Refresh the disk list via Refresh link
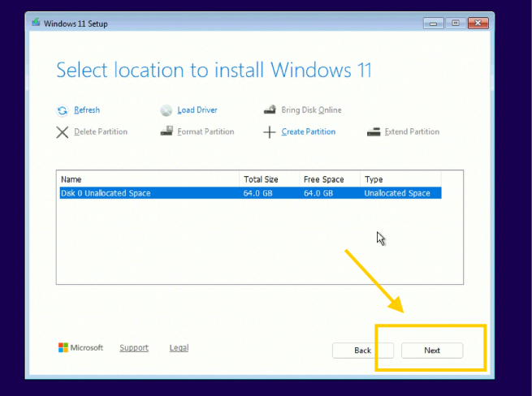 point(87,110)
